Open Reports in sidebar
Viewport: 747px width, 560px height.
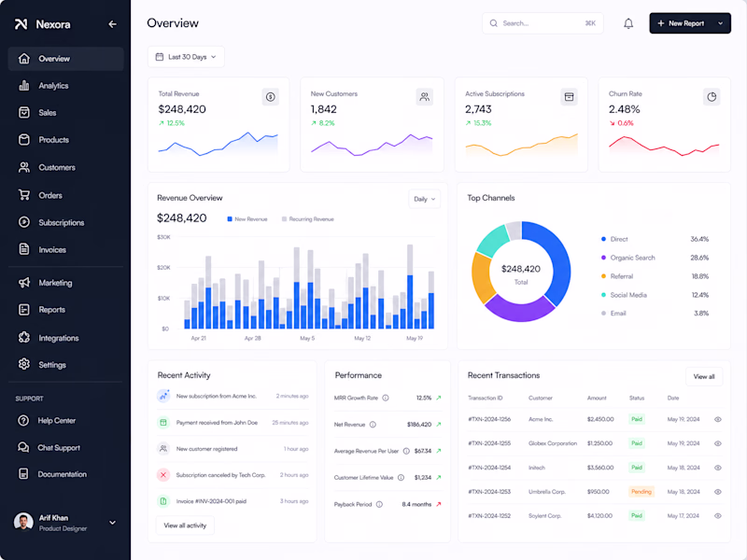pyautogui.click(x=65, y=310)
